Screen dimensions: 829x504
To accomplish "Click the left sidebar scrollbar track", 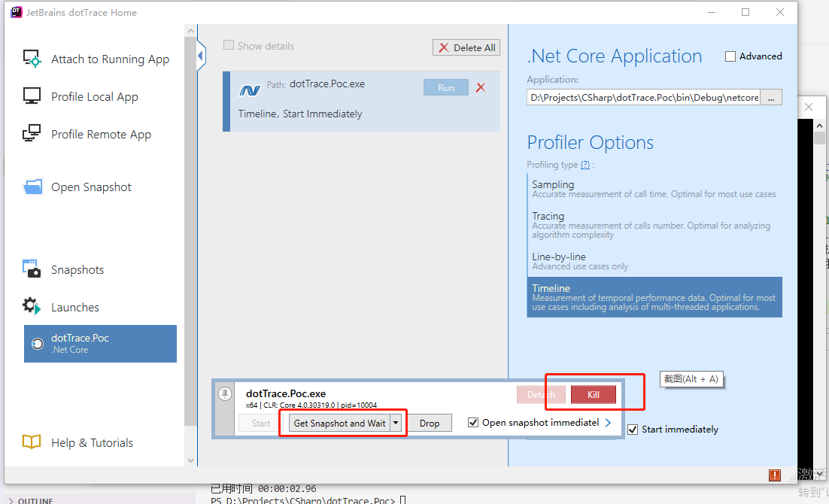I will click(190, 442).
